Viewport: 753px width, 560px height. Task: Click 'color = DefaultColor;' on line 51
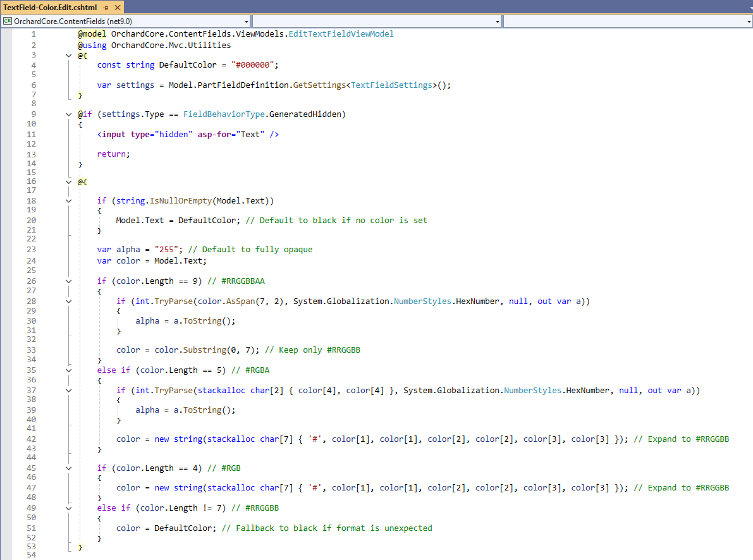click(166, 528)
